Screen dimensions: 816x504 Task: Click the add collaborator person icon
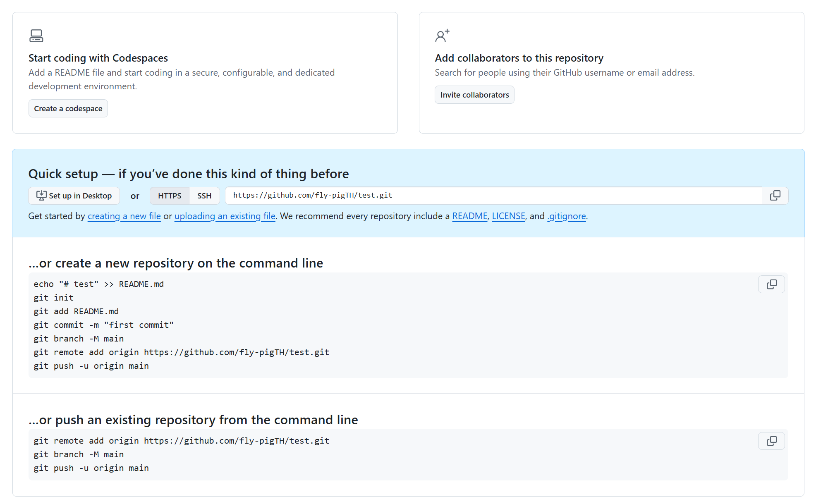tap(442, 36)
